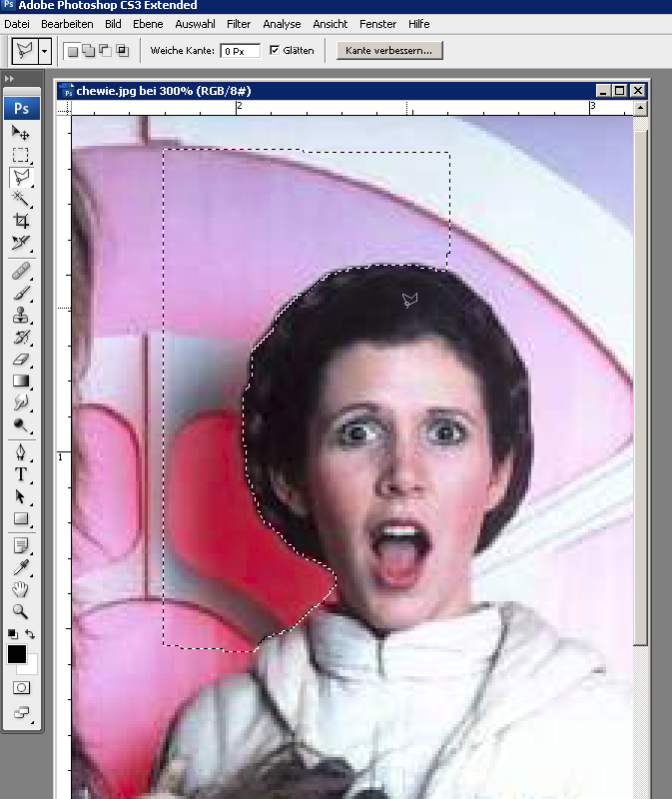Select the Magic Wand tool
Screen dimensions: 672x799
[x=20, y=198]
